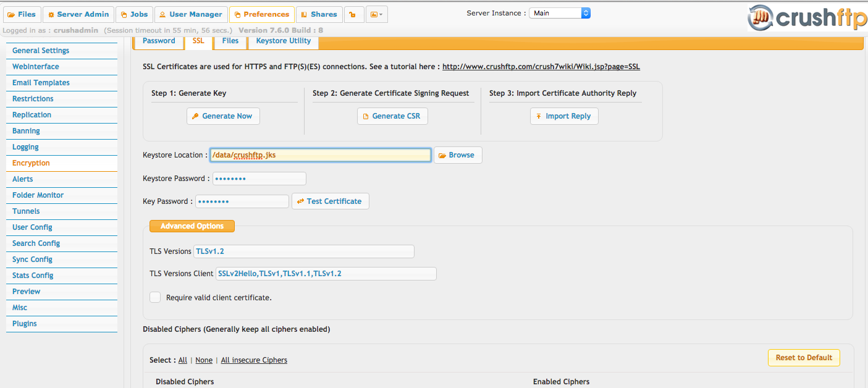The height and width of the screenshot is (388, 868).
Task: Open Alerts settings
Action: 62,179
